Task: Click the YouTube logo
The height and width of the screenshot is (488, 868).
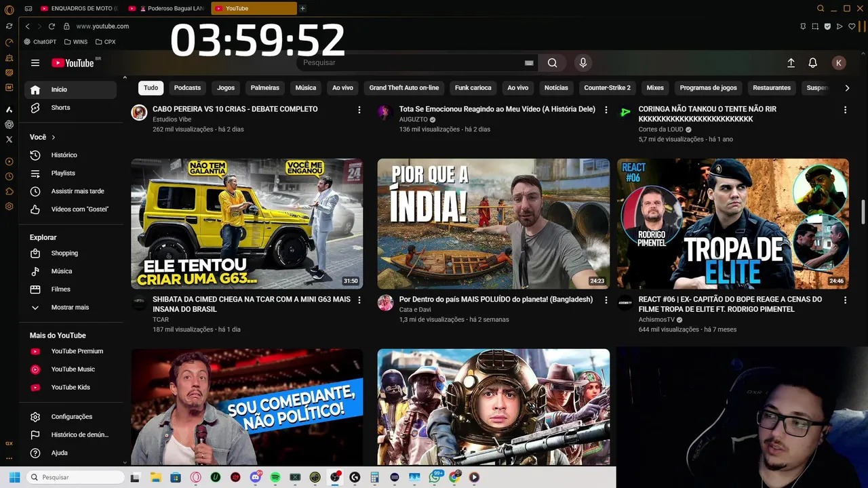Action: pos(73,63)
